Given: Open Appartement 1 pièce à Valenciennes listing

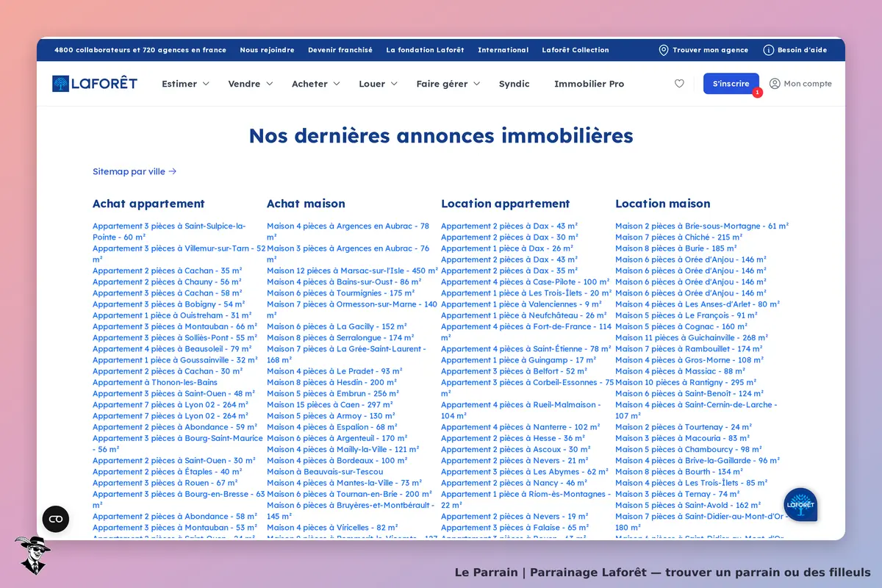Looking at the screenshot, I should pyautogui.click(x=521, y=304).
